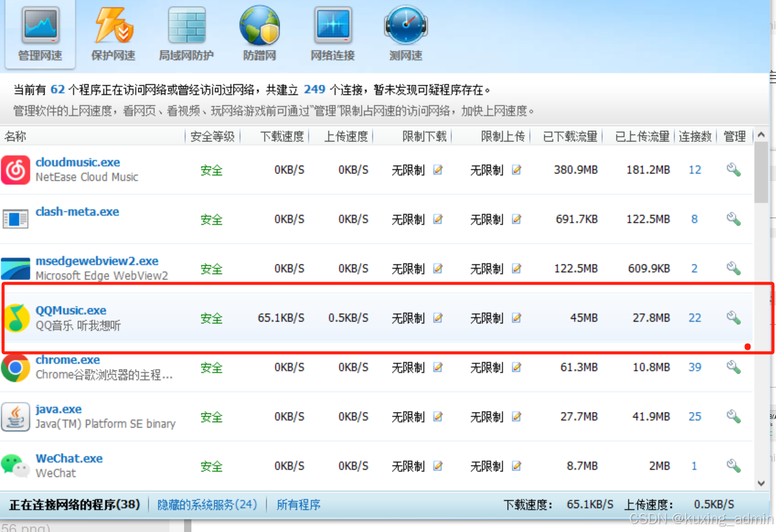Open WeChat.exe connection count 1
Screen dimensions: 776x532
point(694,466)
